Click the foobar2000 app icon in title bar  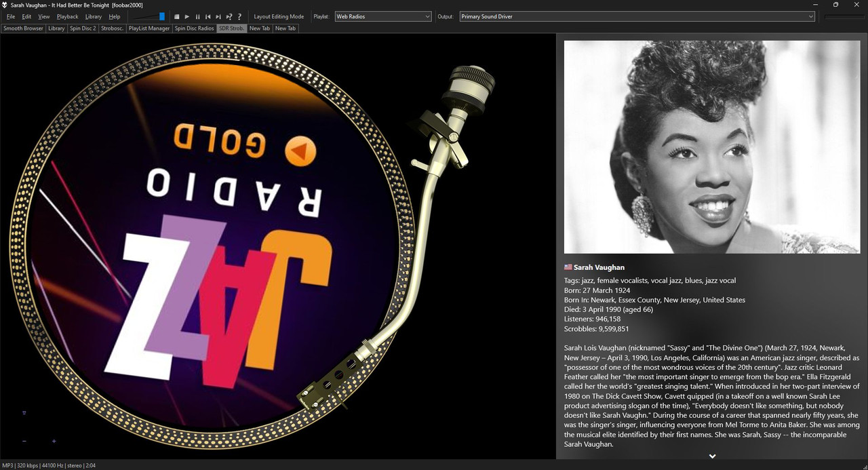pos(5,5)
